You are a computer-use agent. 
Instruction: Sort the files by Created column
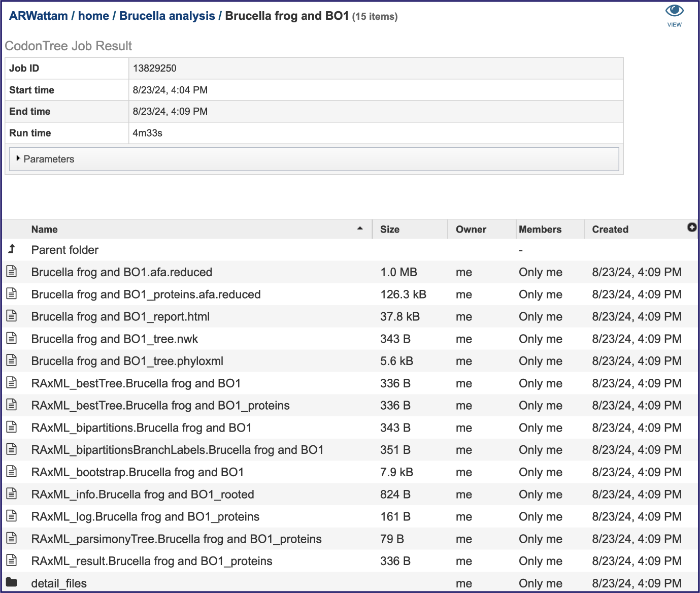(610, 229)
